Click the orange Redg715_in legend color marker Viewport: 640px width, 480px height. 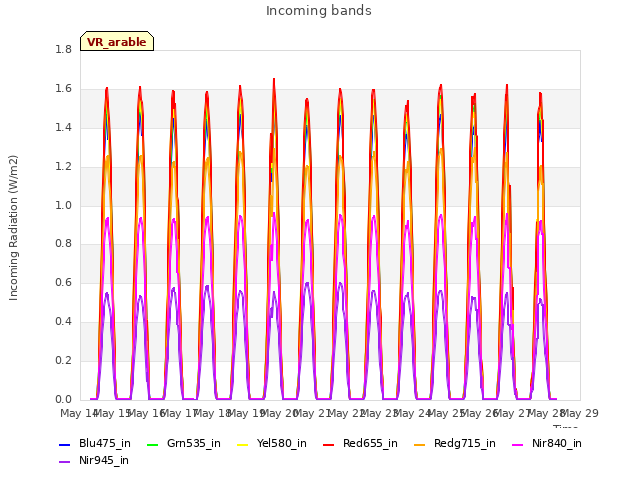click(419, 444)
